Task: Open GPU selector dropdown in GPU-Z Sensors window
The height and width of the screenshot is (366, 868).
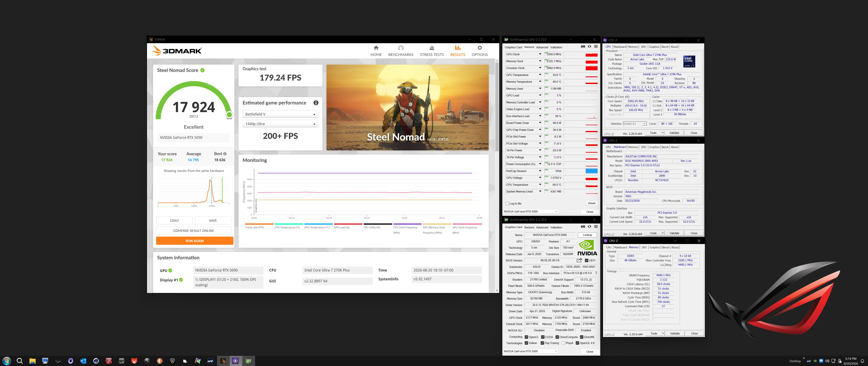Action: coord(531,211)
